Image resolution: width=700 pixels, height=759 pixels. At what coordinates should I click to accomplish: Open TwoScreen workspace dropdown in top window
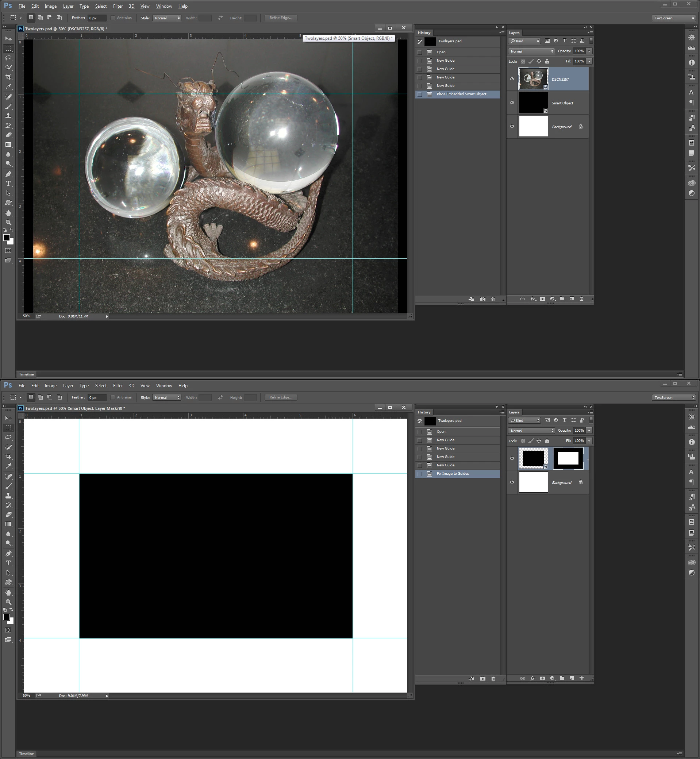pyautogui.click(x=674, y=18)
